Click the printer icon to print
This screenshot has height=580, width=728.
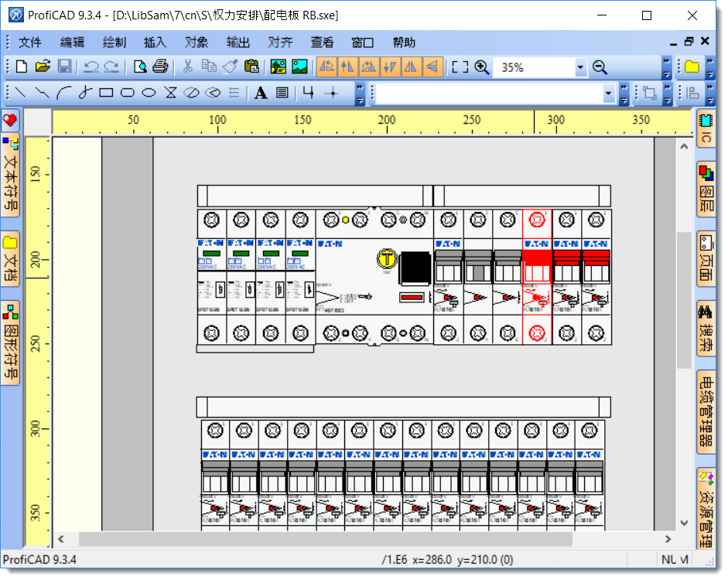pos(160,67)
